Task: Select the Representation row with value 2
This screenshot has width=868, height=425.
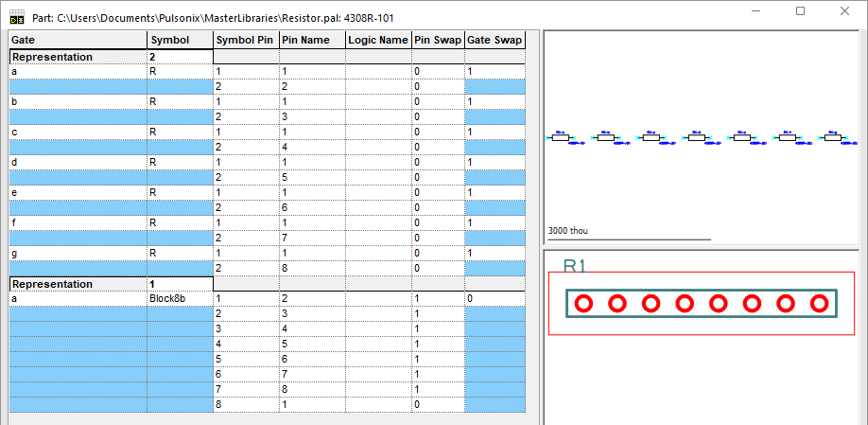Action: point(78,57)
